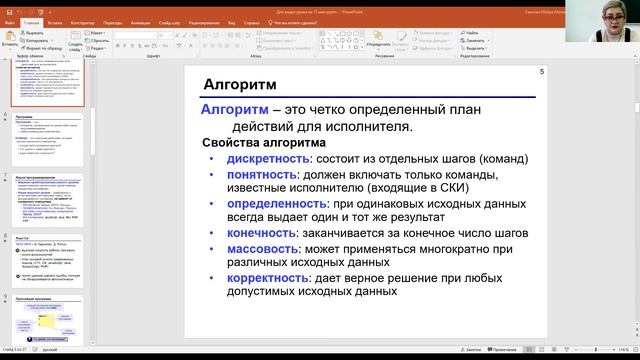Toggle underline formatting
This screenshot has width=640, height=360.
coord(132,46)
